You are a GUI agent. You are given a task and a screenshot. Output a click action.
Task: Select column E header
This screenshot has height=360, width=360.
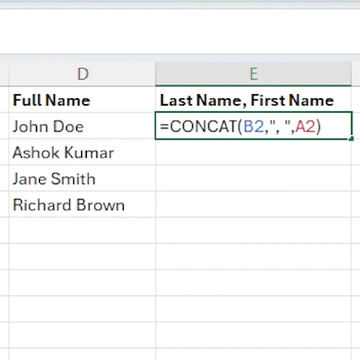click(253, 74)
